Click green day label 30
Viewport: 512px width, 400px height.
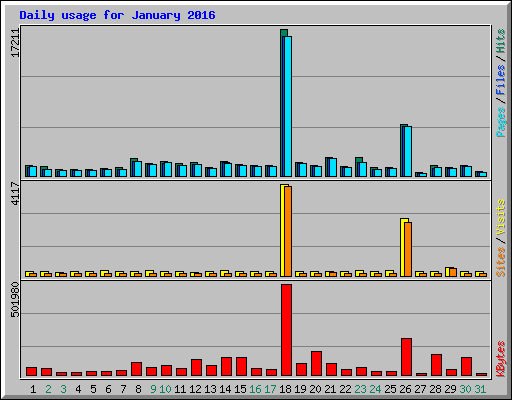(465, 389)
